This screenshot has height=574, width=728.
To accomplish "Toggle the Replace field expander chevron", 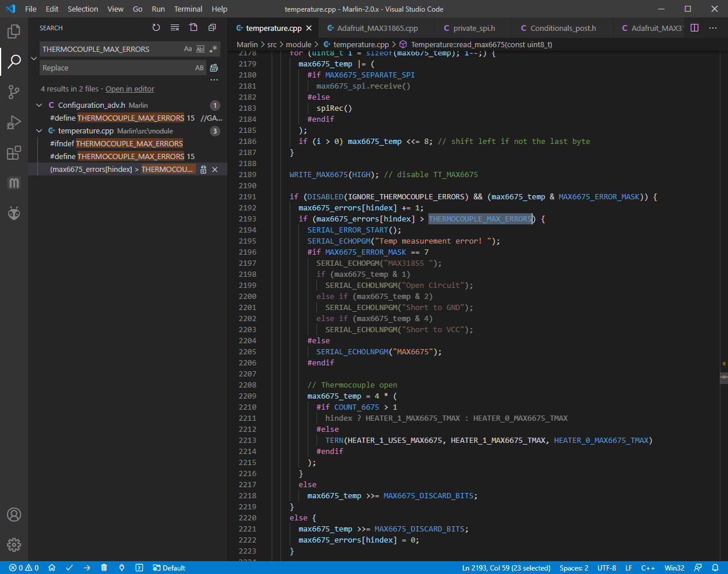I will [33, 58].
